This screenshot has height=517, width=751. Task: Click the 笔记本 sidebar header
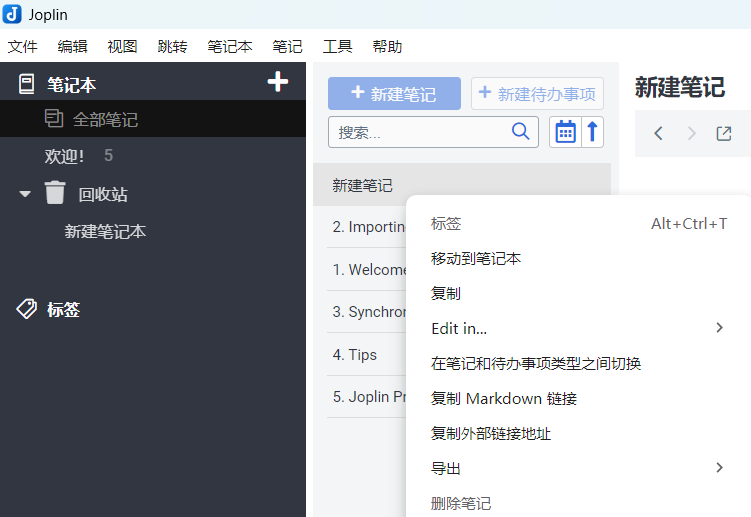tap(71, 85)
